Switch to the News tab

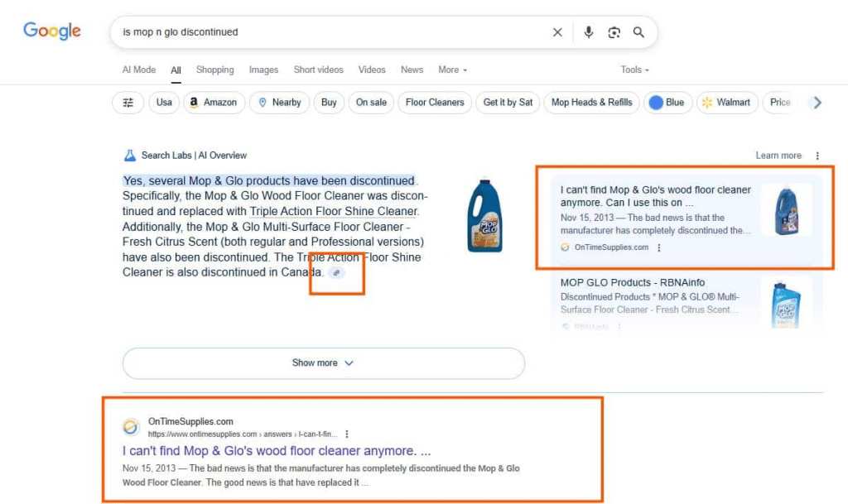(x=412, y=70)
